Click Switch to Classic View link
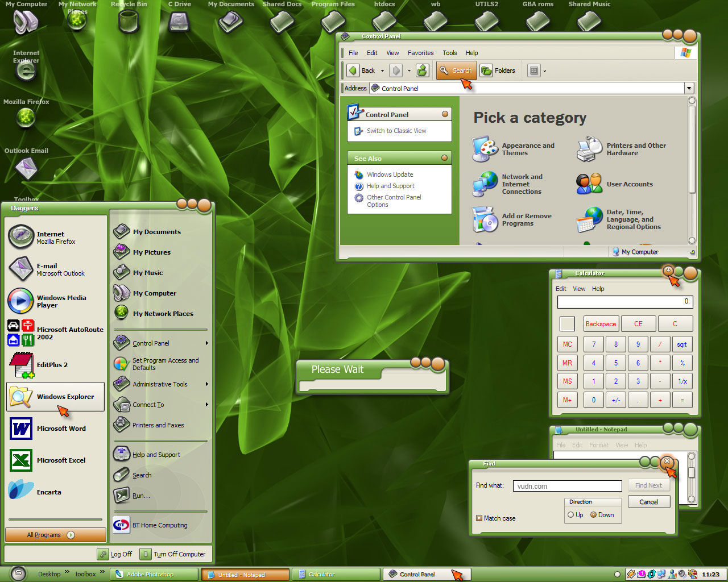This screenshot has height=582, width=728. coord(396,131)
